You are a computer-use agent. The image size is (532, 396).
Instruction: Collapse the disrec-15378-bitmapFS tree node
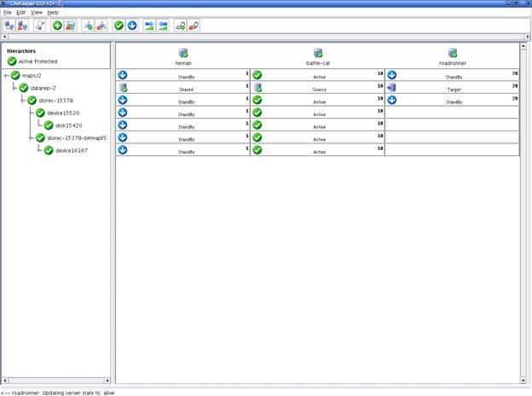[32, 138]
